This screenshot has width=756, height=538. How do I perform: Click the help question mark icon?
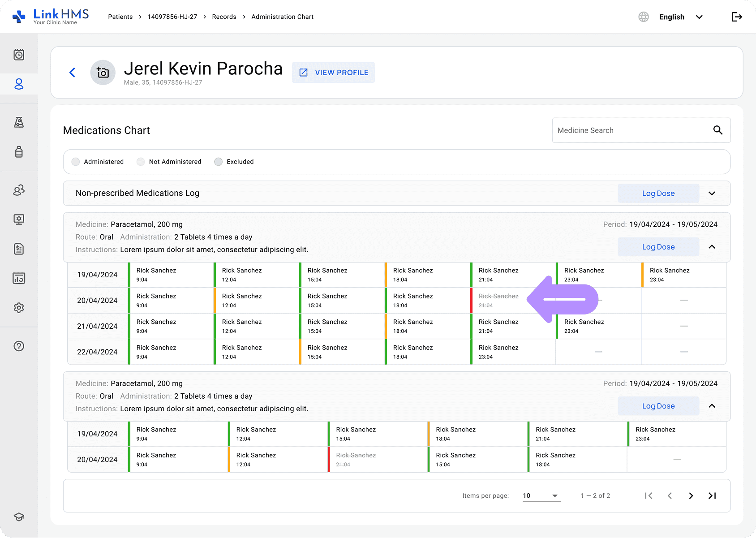click(19, 346)
